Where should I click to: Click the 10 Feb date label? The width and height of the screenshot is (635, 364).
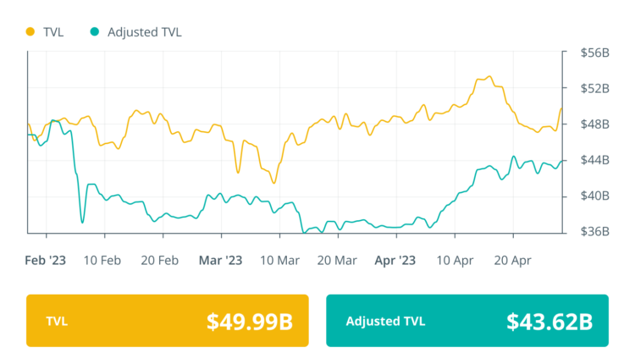point(104,261)
